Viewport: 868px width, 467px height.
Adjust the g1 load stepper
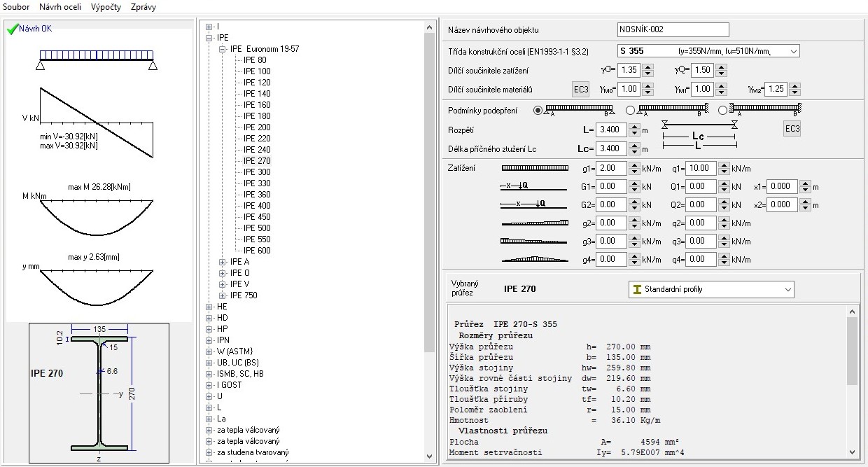coord(634,168)
